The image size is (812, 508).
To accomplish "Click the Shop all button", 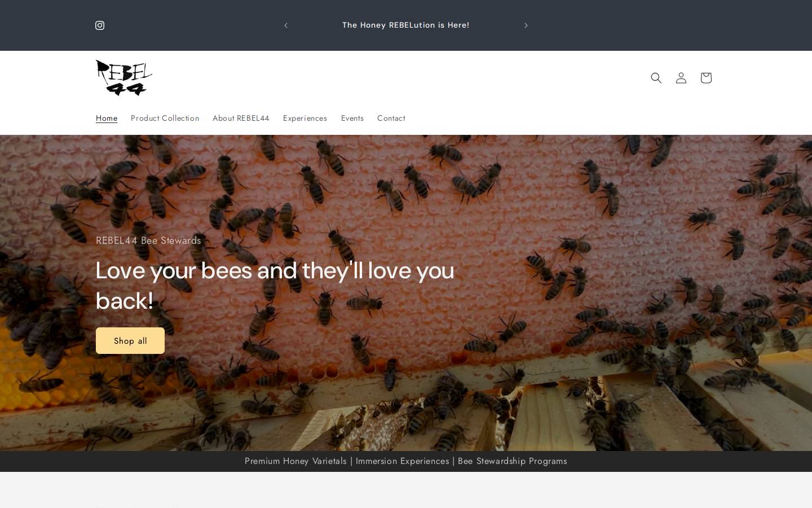I will click(130, 341).
